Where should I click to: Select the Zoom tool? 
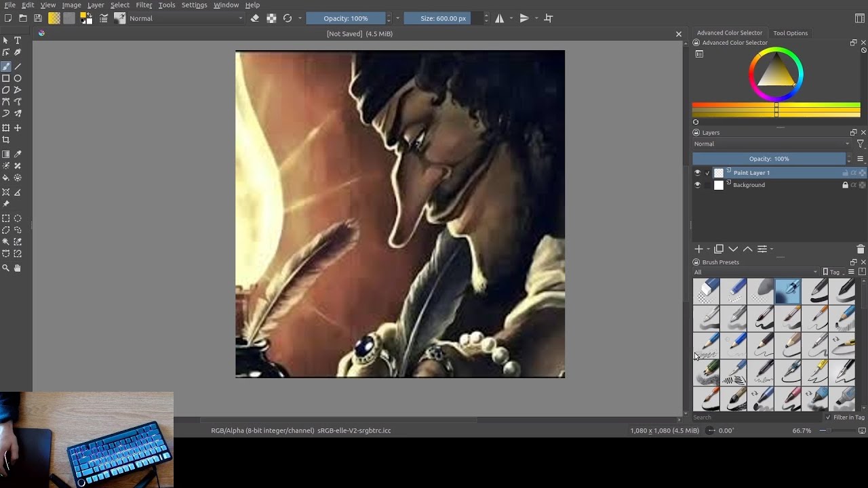pyautogui.click(x=6, y=268)
